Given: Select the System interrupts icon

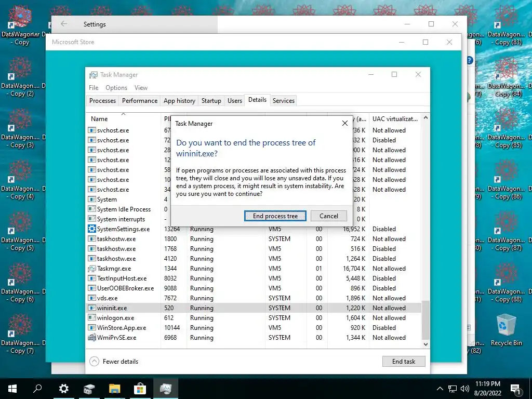Looking at the screenshot, I should [x=91, y=219].
